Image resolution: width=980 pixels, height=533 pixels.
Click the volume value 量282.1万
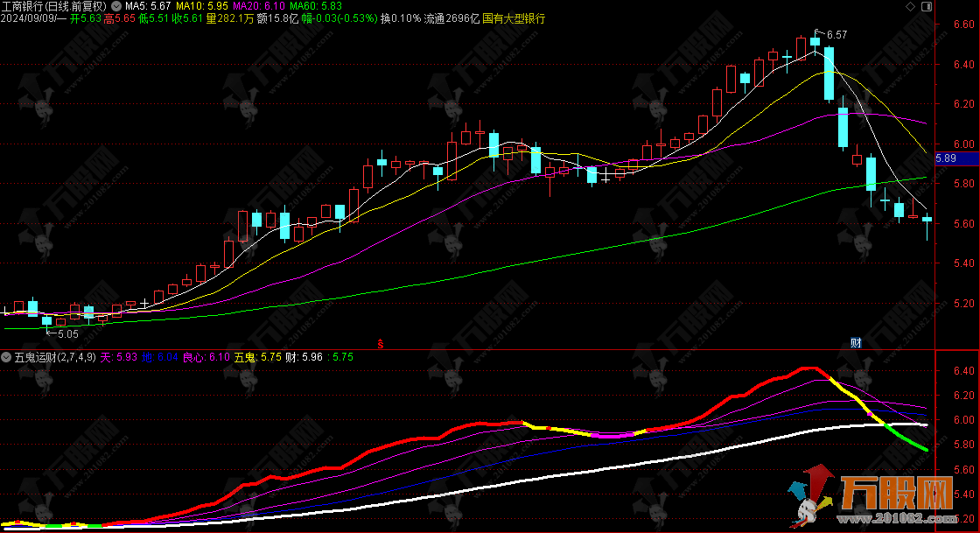230,18
